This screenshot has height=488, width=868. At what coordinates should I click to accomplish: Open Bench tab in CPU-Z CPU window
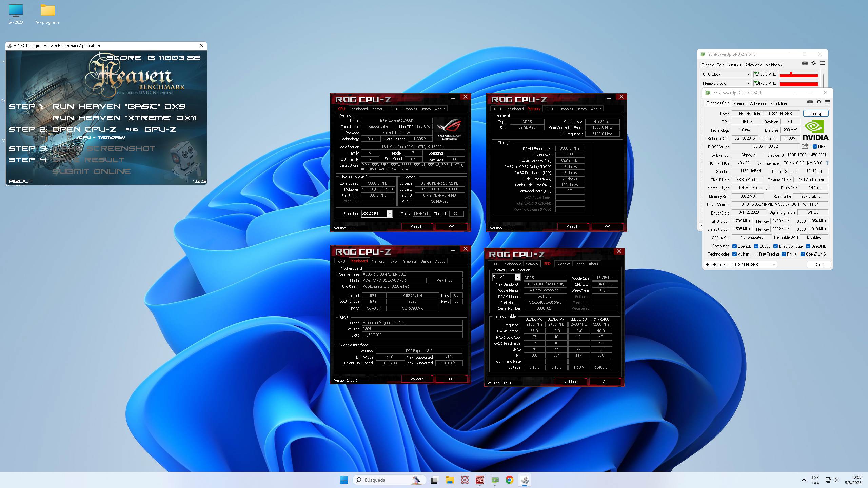[x=426, y=109]
